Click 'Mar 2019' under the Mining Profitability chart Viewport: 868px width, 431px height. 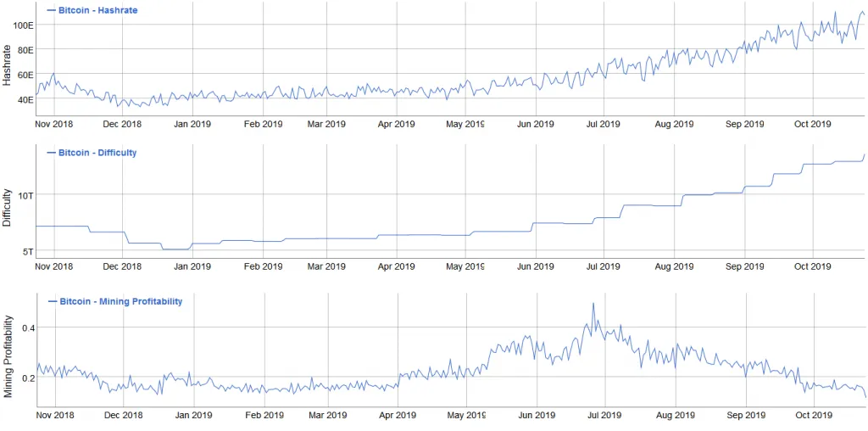click(x=328, y=415)
